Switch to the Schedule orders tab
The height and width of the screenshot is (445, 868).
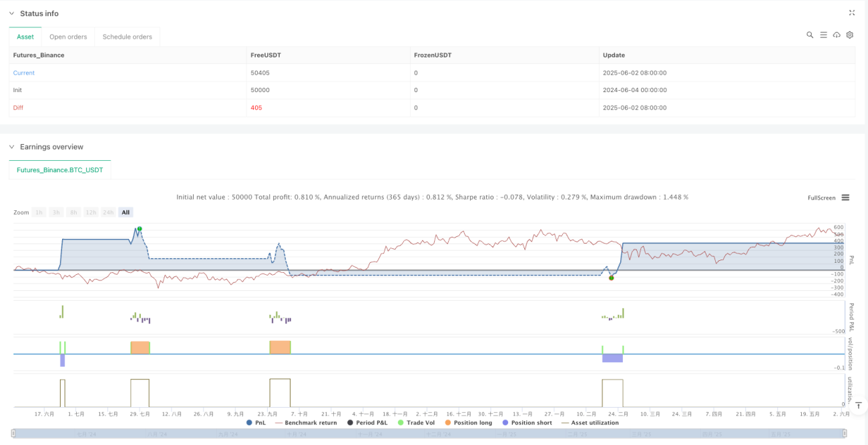pyautogui.click(x=127, y=37)
